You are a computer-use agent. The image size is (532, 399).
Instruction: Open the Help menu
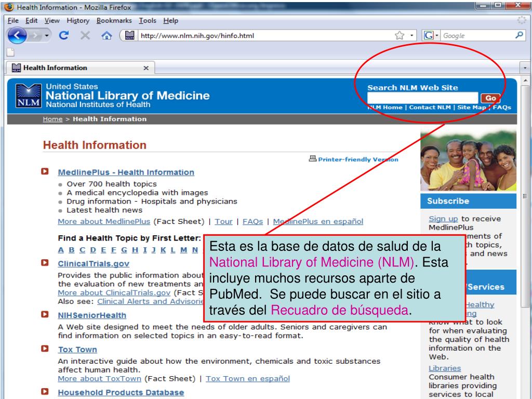pyautogui.click(x=170, y=21)
